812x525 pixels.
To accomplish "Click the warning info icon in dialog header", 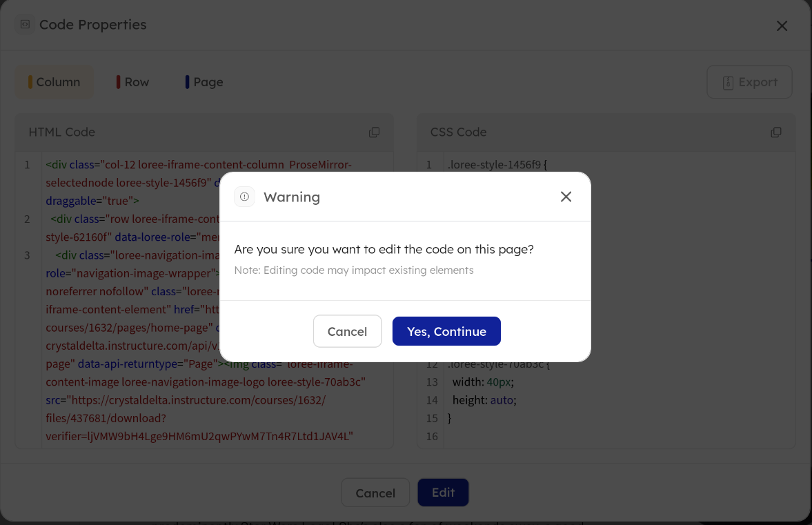I will (x=244, y=197).
